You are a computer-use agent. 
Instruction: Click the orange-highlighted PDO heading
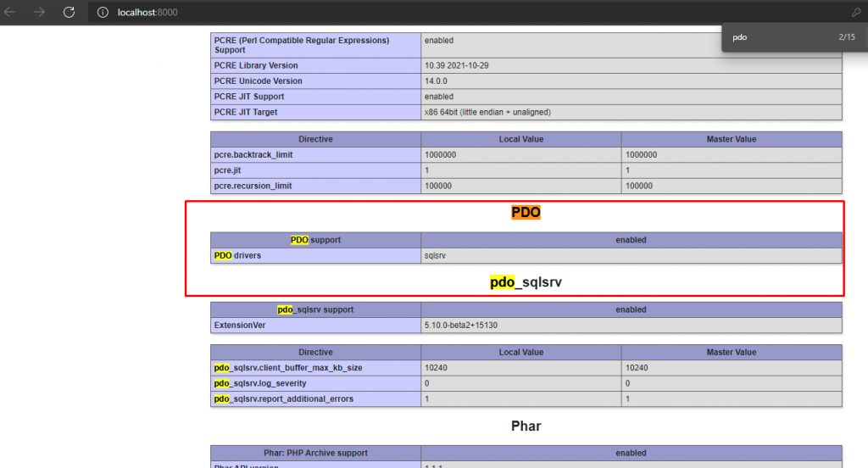coord(526,212)
